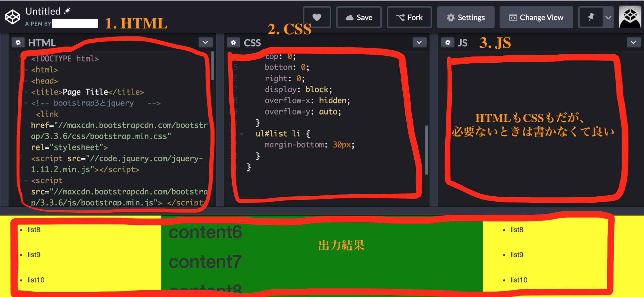Click the pencil icon to edit title
The width and height of the screenshot is (644, 297).
(67, 11)
